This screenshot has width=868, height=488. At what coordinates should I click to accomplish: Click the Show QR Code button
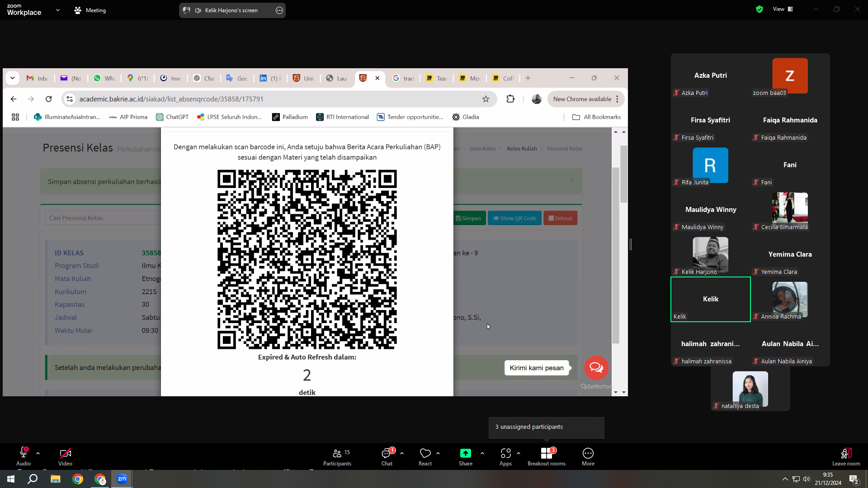(514, 218)
